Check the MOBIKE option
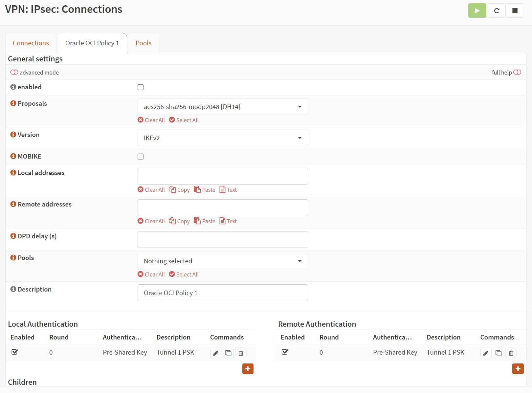Image resolution: width=532 pixels, height=393 pixels. pyautogui.click(x=141, y=156)
